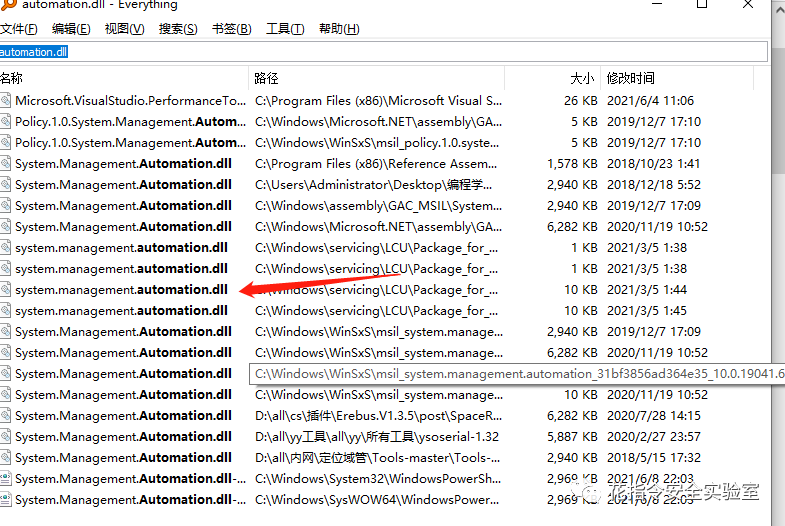The height and width of the screenshot is (526, 785).
Task: Click path C:\Program Files (x86)\Microsoft Visual S...
Action: pyautogui.click(x=378, y=101)
